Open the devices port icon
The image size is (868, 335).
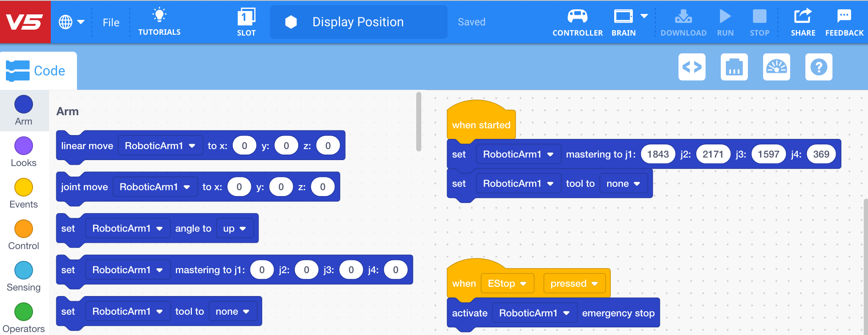(734, 67)
